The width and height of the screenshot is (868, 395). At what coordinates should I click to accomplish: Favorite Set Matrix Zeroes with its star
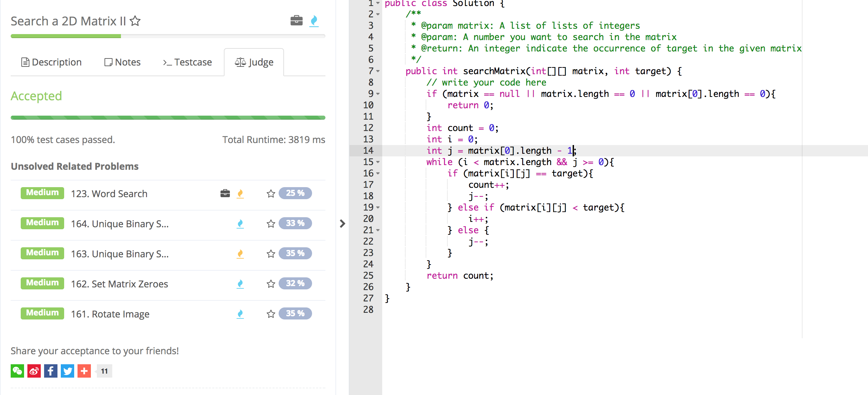(x=271, y=284)
